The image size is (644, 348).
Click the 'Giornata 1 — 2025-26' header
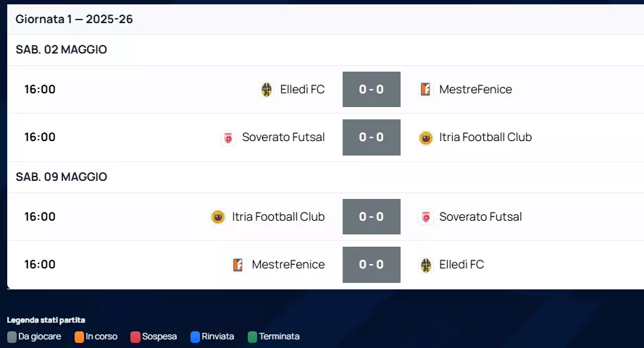(74, 20)
